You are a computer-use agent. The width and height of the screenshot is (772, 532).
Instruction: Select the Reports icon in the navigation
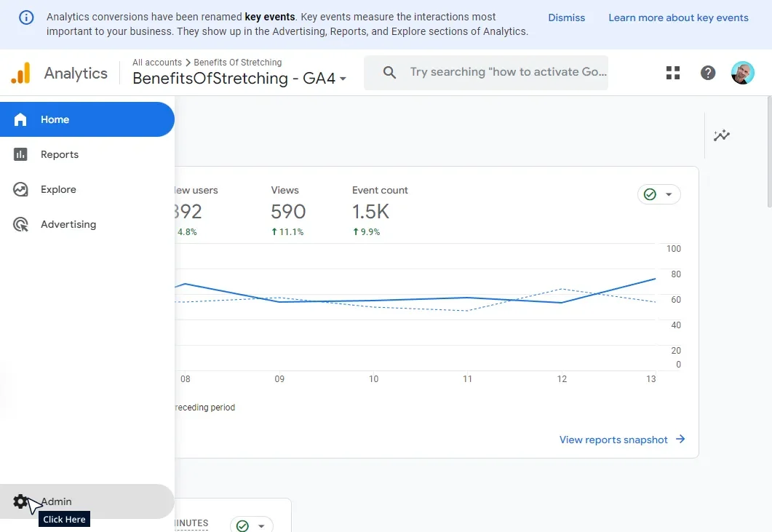coord(20,154)
